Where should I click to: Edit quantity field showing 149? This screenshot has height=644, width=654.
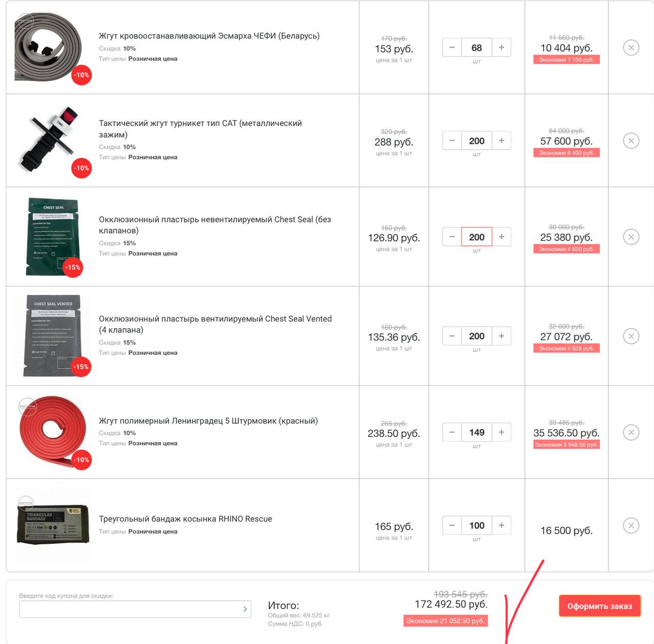477,432
